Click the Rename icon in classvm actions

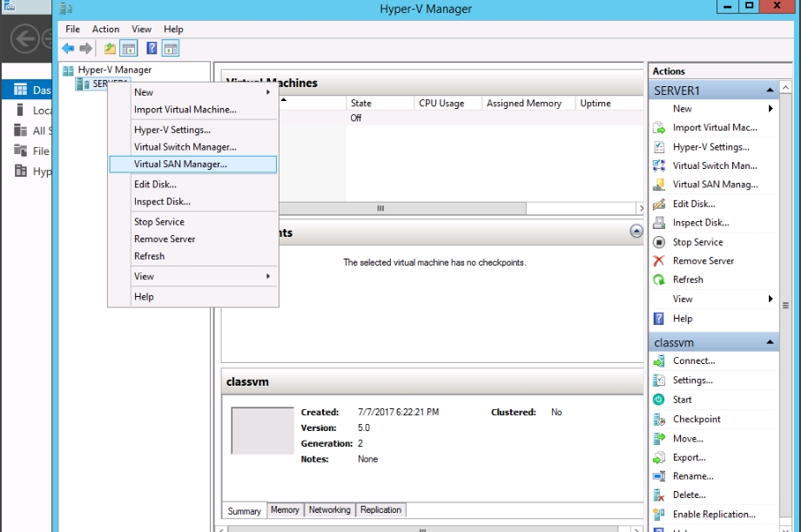tap(659, 475)
